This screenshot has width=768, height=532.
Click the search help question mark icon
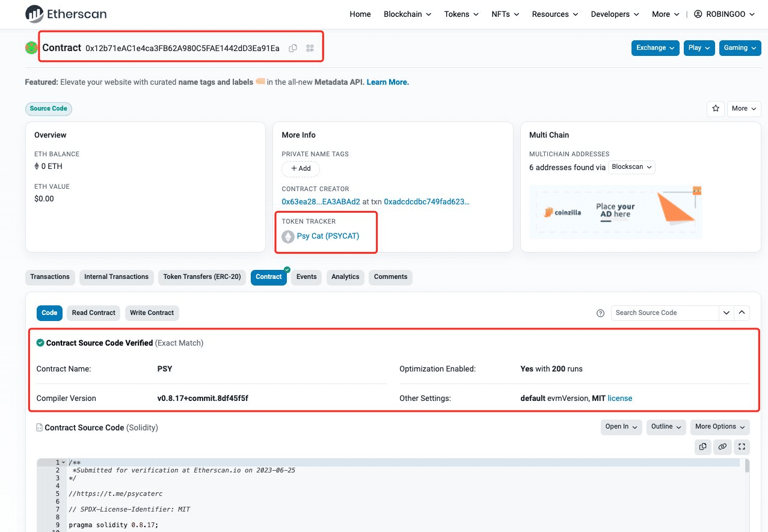coord(600,313)
